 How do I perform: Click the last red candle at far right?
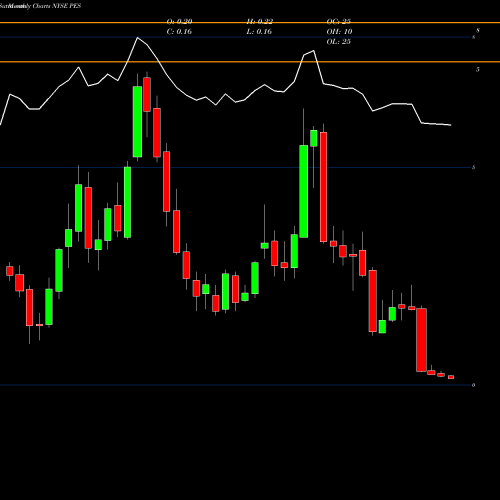[451, 377]
